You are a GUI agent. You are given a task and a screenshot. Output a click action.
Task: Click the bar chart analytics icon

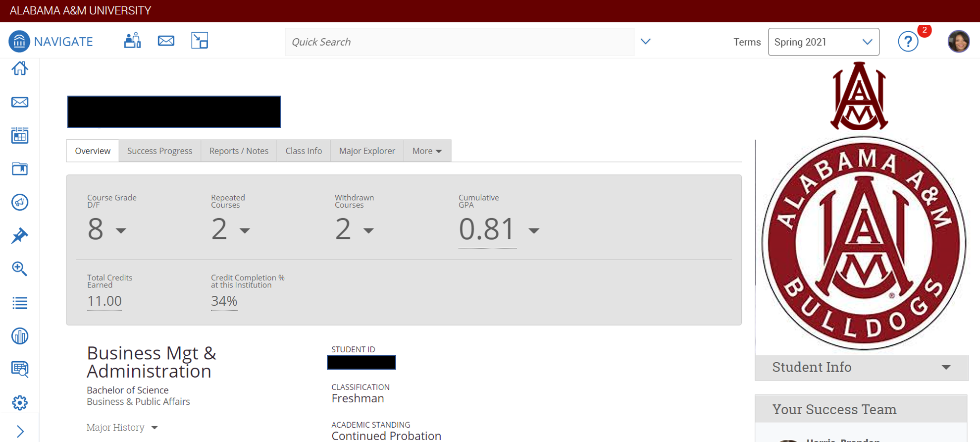point(20,336)
